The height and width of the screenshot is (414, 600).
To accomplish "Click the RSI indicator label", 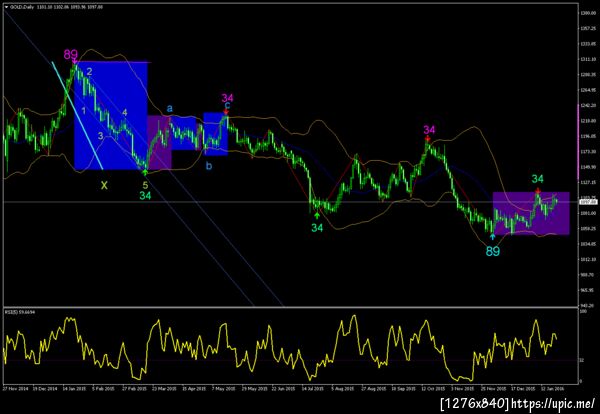I will point(19,312).
